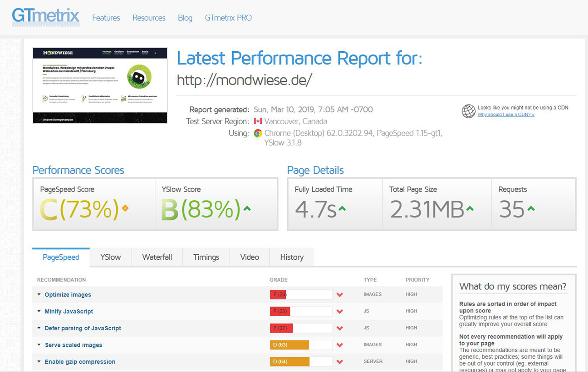Viewport: 588px width, 372px height.
Task: Click the D (63) grade bar
Action: [301, 345]
